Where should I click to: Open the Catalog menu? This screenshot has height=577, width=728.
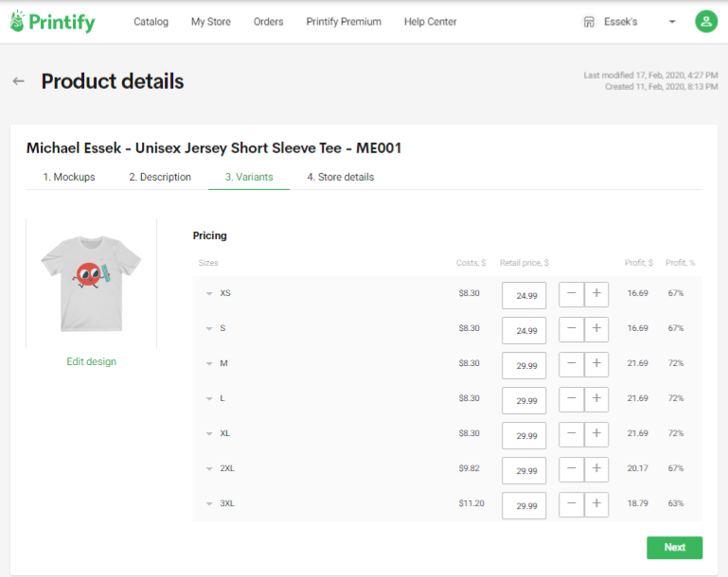[x=151, y=22]
